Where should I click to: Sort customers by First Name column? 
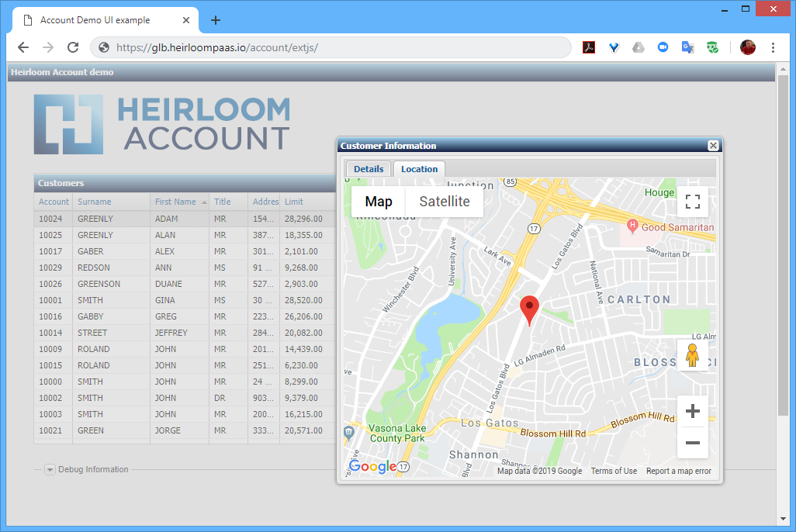click(x=180, y=202)
